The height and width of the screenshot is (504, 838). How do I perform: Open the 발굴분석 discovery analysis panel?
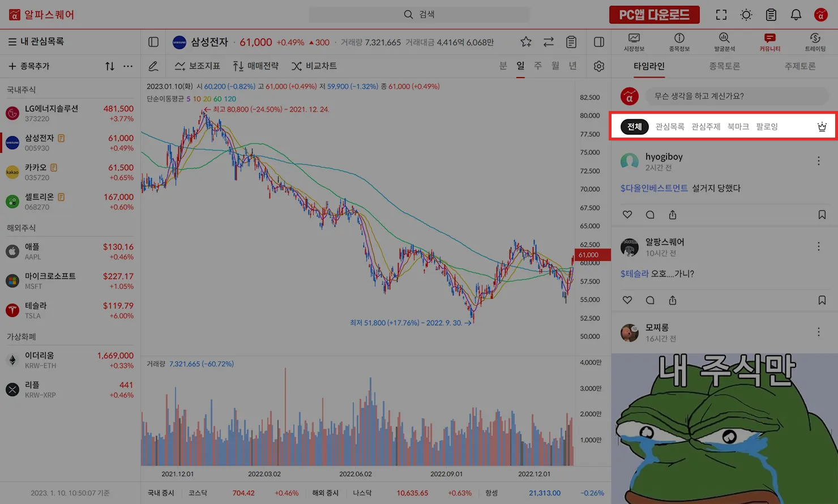tap(725, 42)
